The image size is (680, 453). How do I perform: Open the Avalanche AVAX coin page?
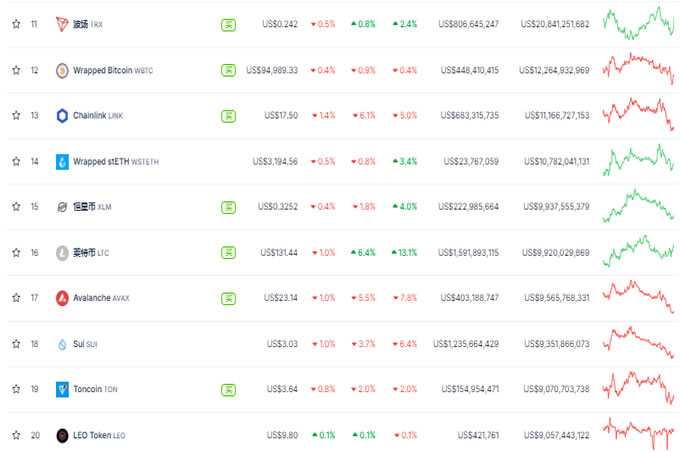pyautogui.click(x=101, y=298)
